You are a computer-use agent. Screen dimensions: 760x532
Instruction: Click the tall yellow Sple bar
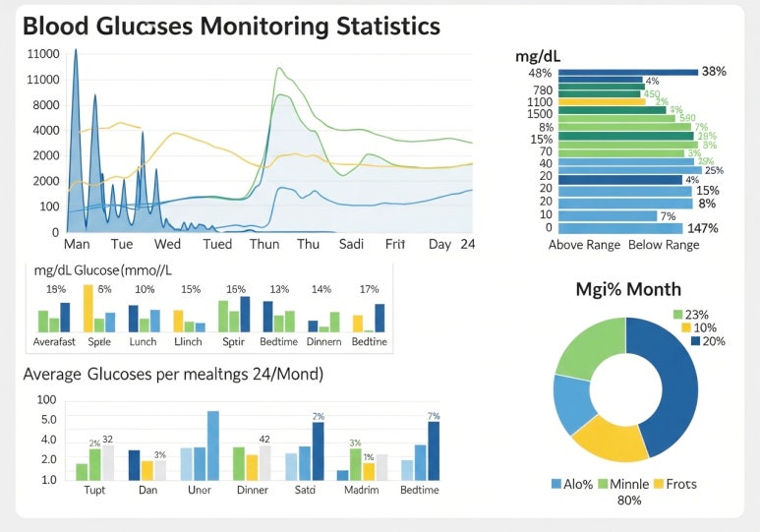[x=88, y=308]
